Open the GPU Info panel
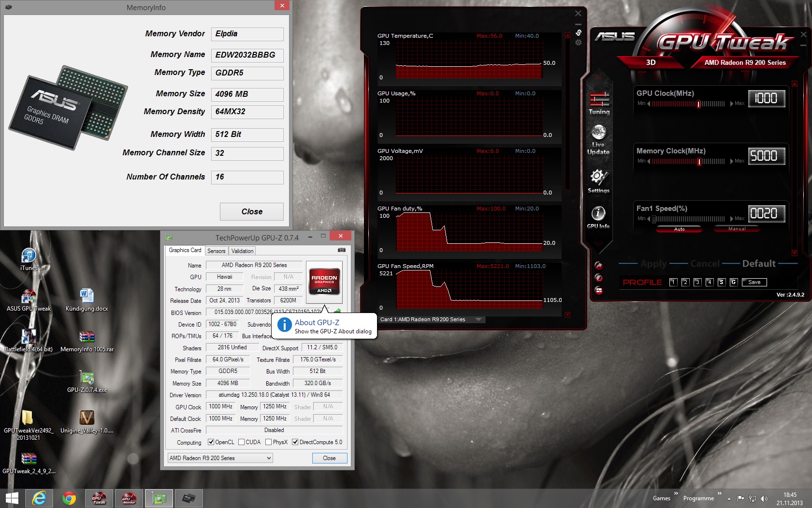This screenshot has height=508, width=812. [x=598, y=217]
